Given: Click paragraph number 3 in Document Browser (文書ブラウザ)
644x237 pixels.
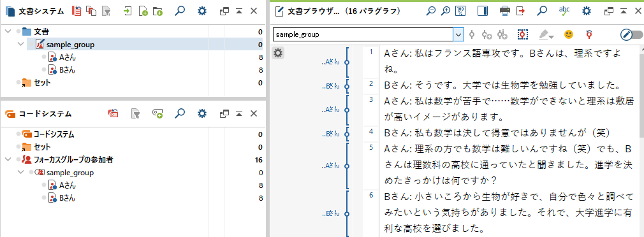Looking at the screenshot, I should (x=371, y=99).
